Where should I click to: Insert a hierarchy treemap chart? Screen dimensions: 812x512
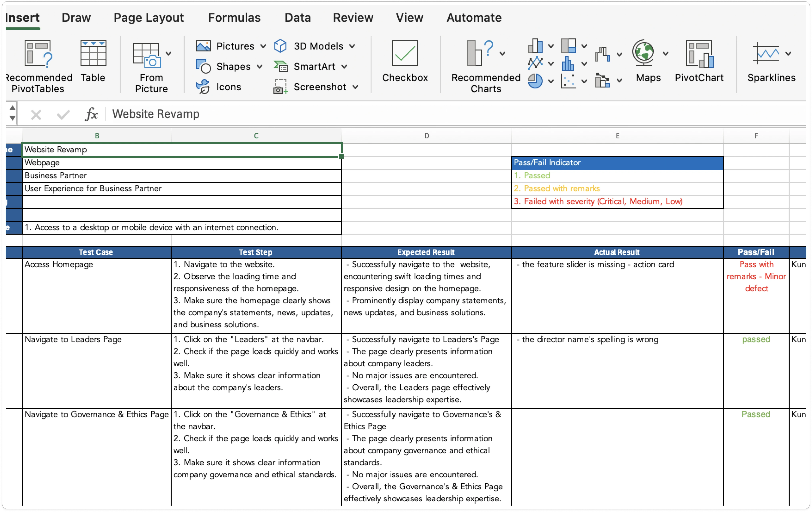(569, 46)
